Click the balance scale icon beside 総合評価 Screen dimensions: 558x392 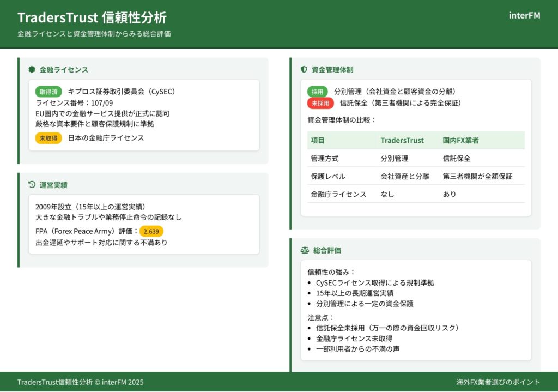[305, 250]
